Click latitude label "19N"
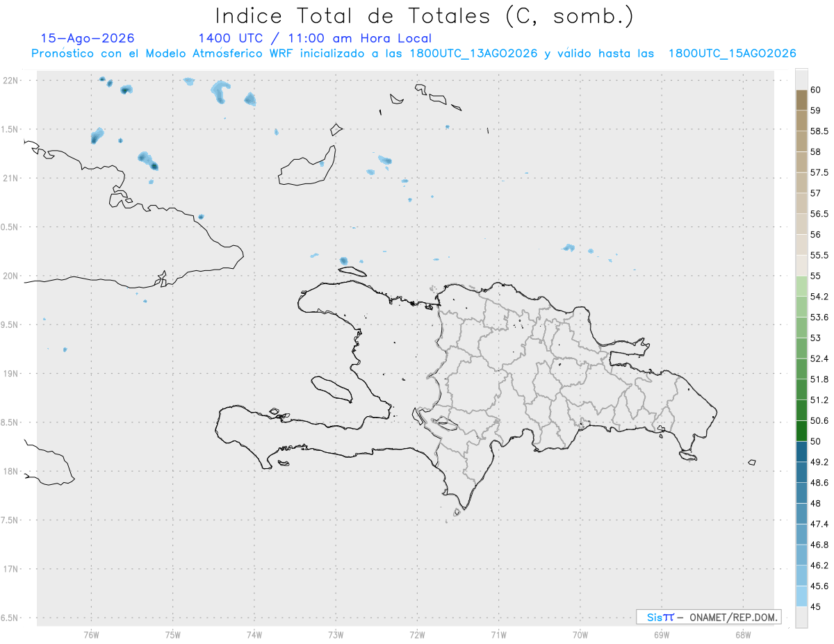Viewport: 834px width, 644px height. (x=11, y=374)
